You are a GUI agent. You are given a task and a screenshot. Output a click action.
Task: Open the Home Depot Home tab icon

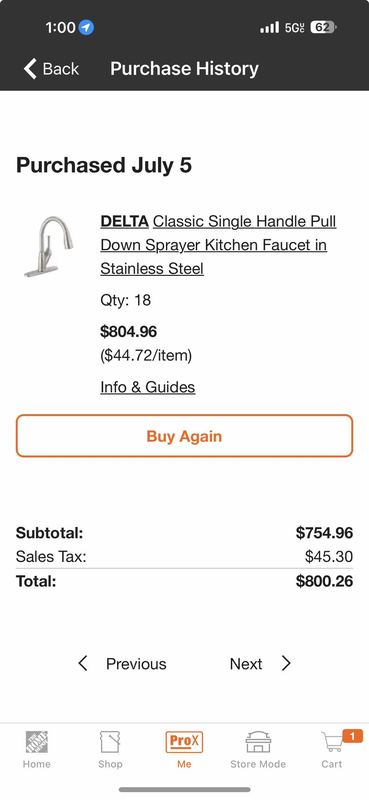pos(37,742)
